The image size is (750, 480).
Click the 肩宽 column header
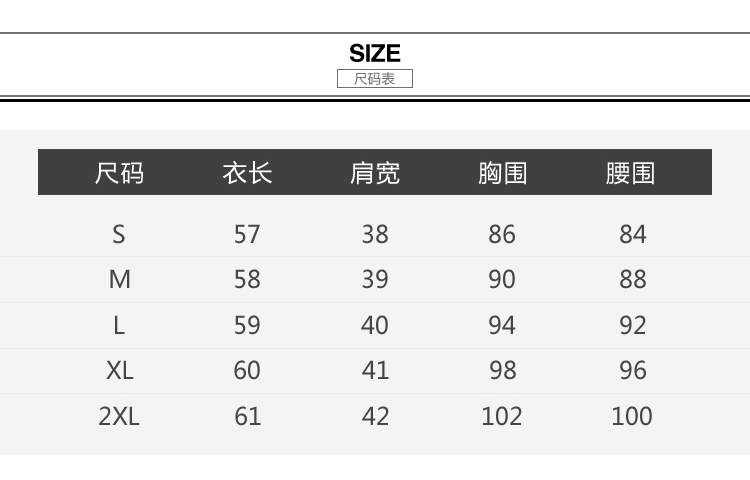[375, 173]
